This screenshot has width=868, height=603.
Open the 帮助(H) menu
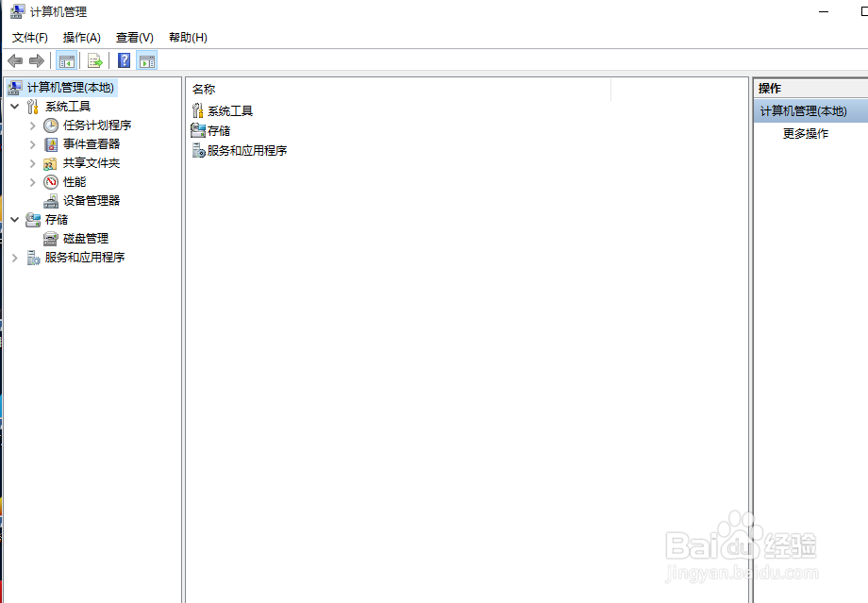click(188, 38)
